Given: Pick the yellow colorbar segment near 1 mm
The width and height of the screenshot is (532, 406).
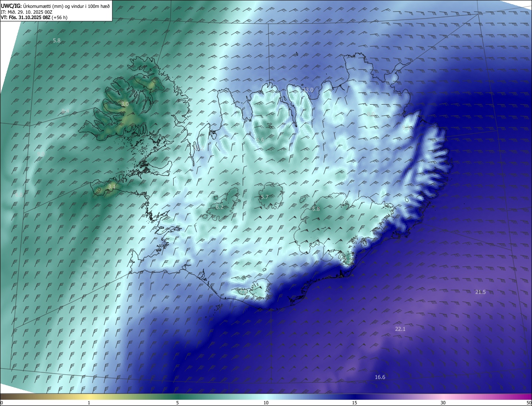Looking at the screenshot, I should (89, 396).
